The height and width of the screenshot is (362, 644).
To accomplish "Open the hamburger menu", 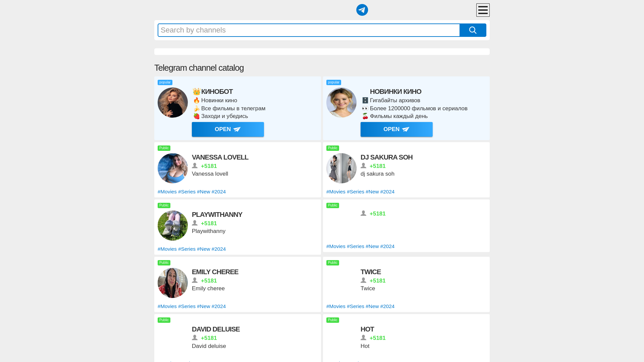I will (483, 10).
